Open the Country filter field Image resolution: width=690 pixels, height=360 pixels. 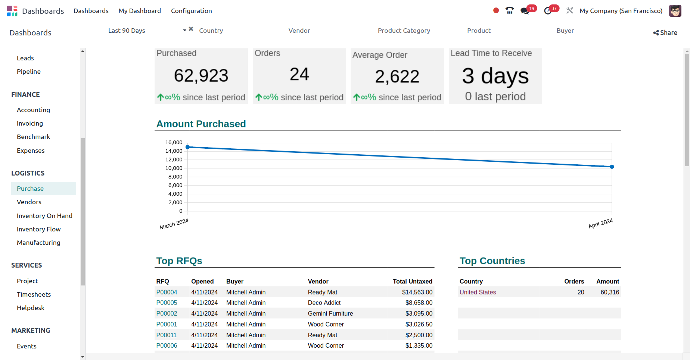click(238, 30)
